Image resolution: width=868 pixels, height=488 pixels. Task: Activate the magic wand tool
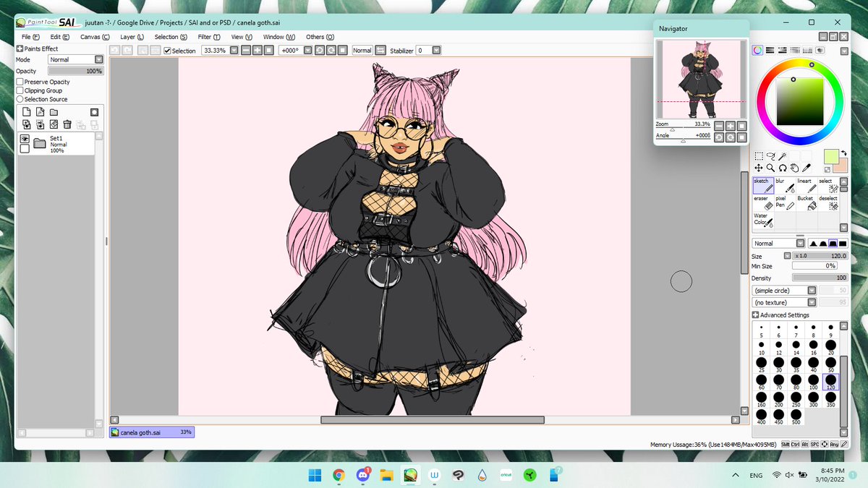(782, 155)
